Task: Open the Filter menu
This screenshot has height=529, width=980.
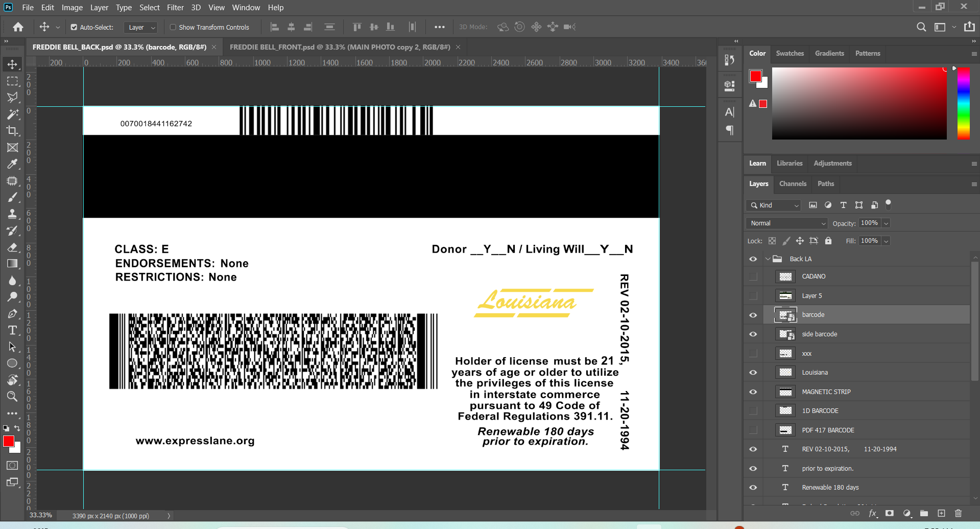Action: (175, 8)
